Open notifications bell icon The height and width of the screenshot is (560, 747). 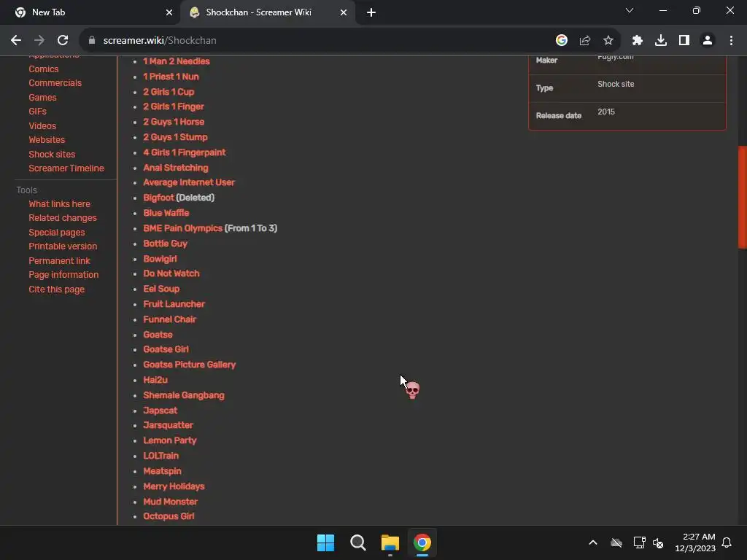[x=727, y=542]
